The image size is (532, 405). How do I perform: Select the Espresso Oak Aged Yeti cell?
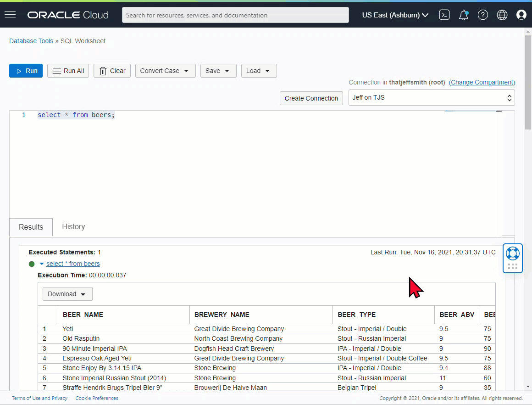coord(124,359)
